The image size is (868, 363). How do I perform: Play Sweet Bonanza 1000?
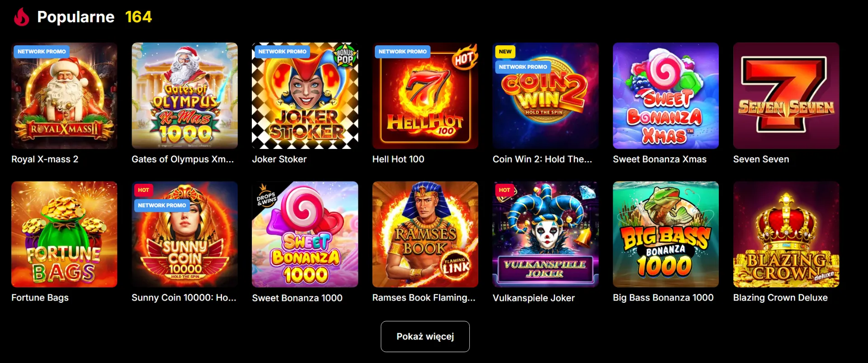pyautogui.click(x=305, y=234)
